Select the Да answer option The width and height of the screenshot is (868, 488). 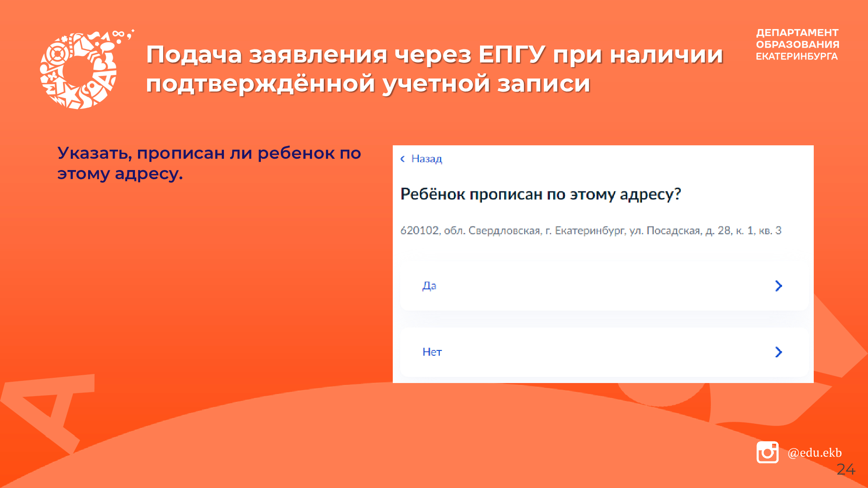click(x=429, y=286)
